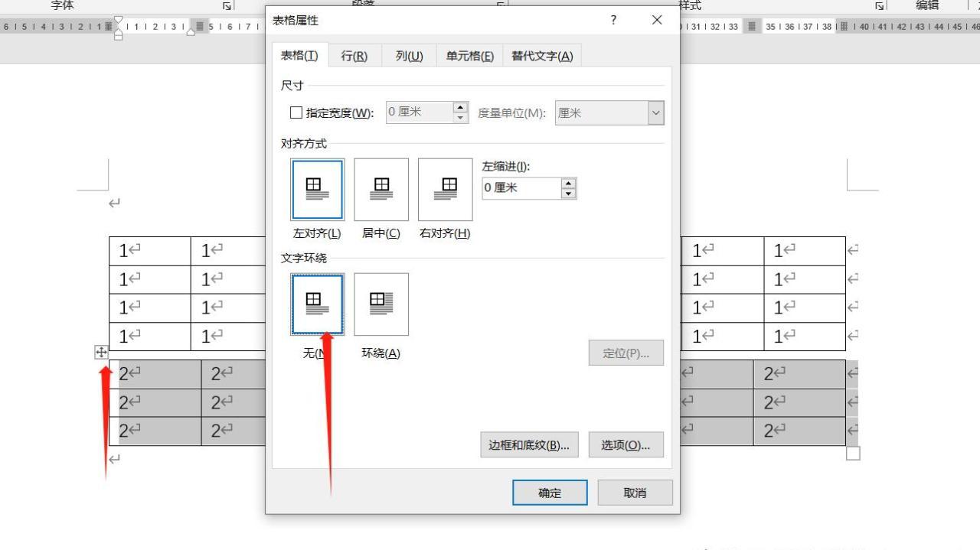The image size is (980, 550).
Task: Open help with the question mark button
Action: coord(614,21)
